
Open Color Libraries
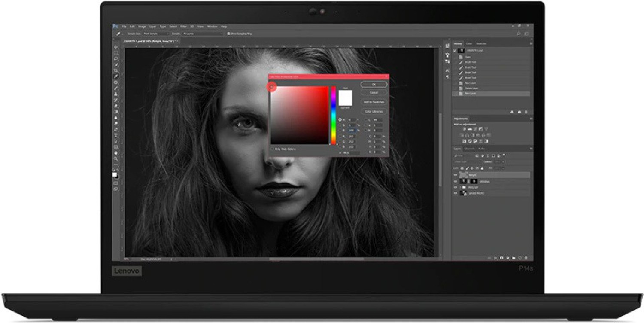click(x=374, y=111)
